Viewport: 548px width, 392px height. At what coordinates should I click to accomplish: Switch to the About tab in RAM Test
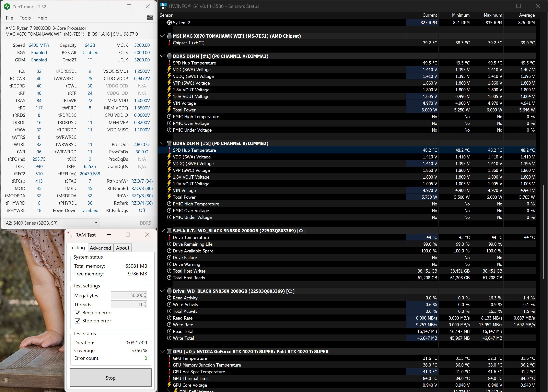[x=123, y=248]
